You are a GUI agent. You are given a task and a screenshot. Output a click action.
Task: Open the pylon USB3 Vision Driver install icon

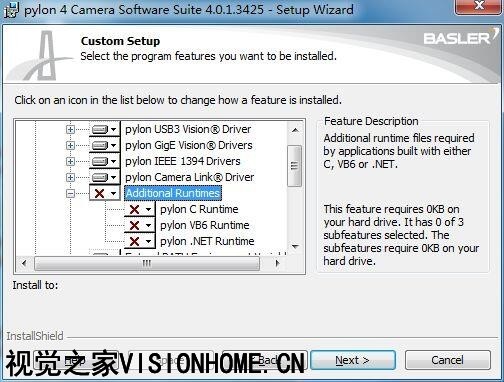pyautogui.click(x=104, y=129)
